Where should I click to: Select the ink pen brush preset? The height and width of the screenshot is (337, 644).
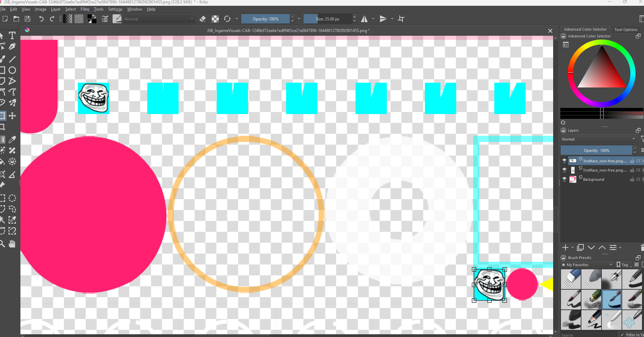point(632,279)
